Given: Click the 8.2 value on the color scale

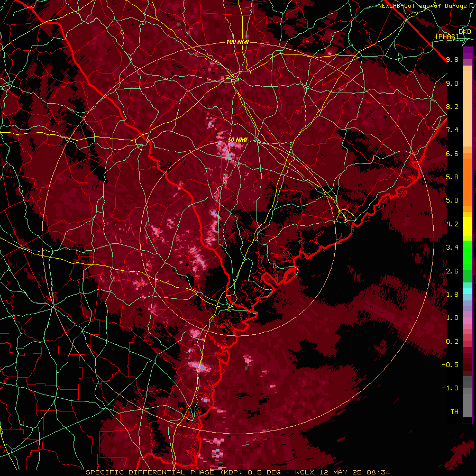Looking at the screenshot, I should pyautogui.click(x=452, y=106).
